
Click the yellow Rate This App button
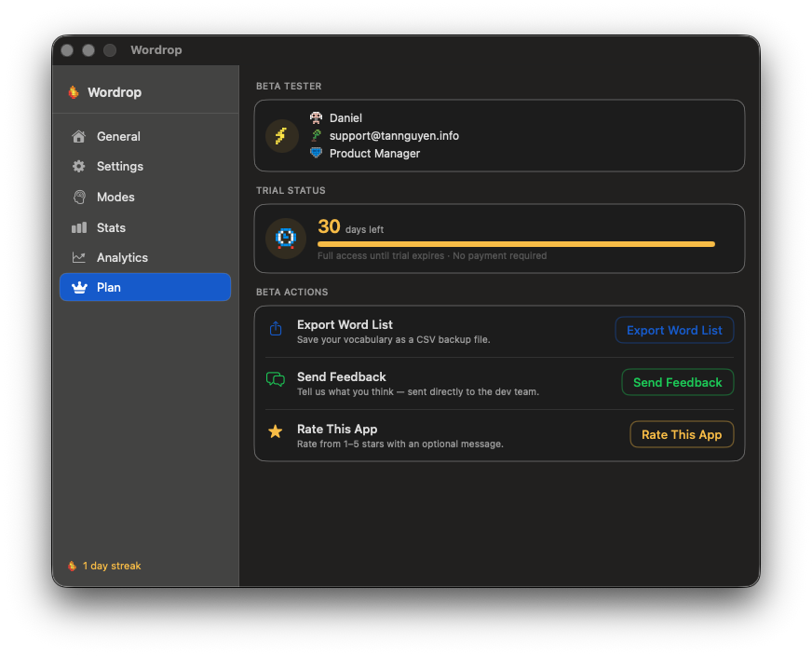tap(682, 434)
